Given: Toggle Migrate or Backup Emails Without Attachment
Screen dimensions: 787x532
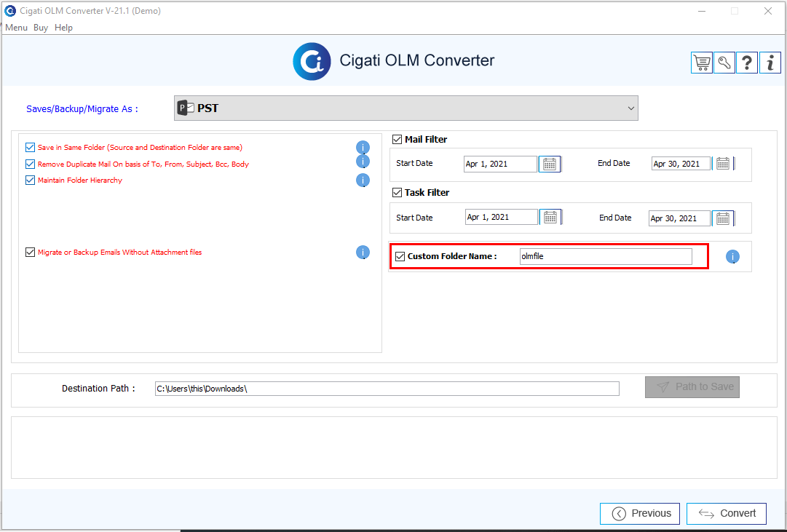Looking at the screenshot, I should (30, 253).
